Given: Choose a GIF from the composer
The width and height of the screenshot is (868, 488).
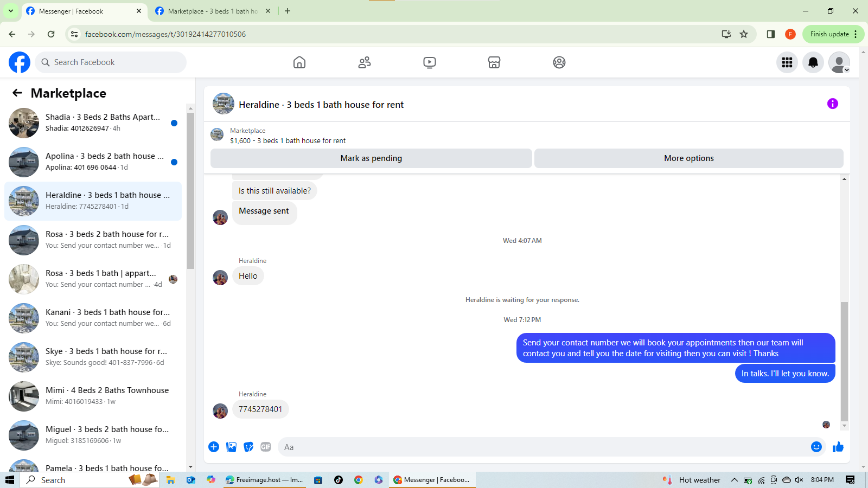Looking at the screenshot, I should tap(266, 447).
